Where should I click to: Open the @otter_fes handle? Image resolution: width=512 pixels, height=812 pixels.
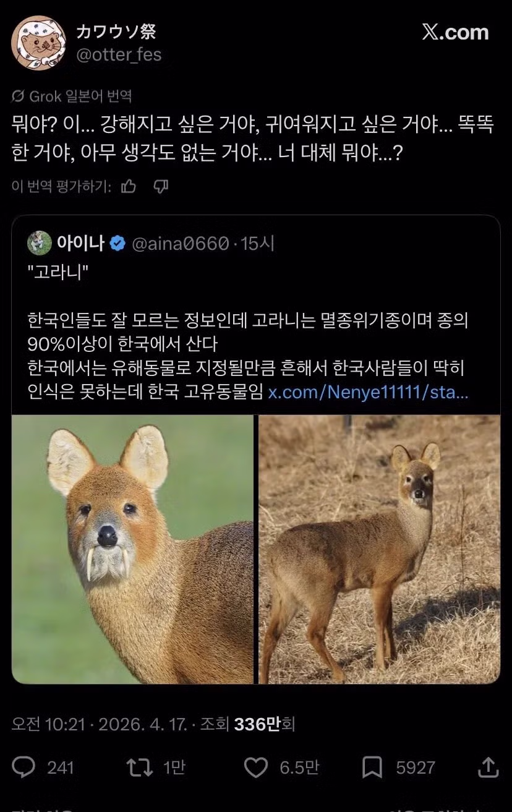(x=118, y=54)
